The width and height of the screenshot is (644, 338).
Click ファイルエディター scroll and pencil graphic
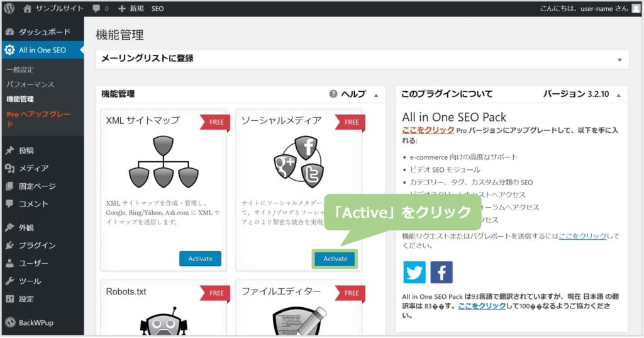pos(299,322)
